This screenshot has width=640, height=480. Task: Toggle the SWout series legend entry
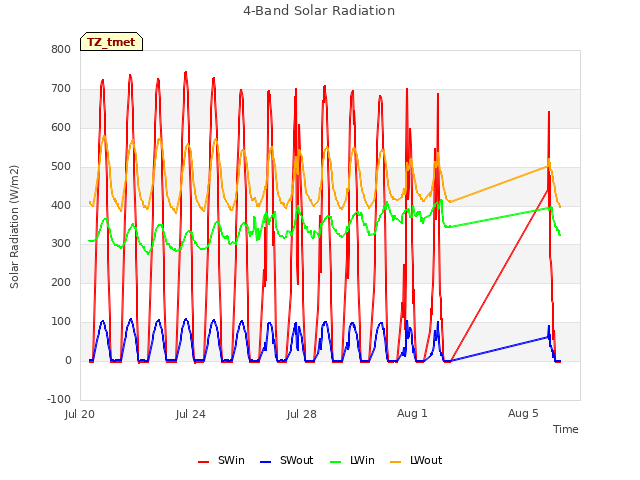287,460
